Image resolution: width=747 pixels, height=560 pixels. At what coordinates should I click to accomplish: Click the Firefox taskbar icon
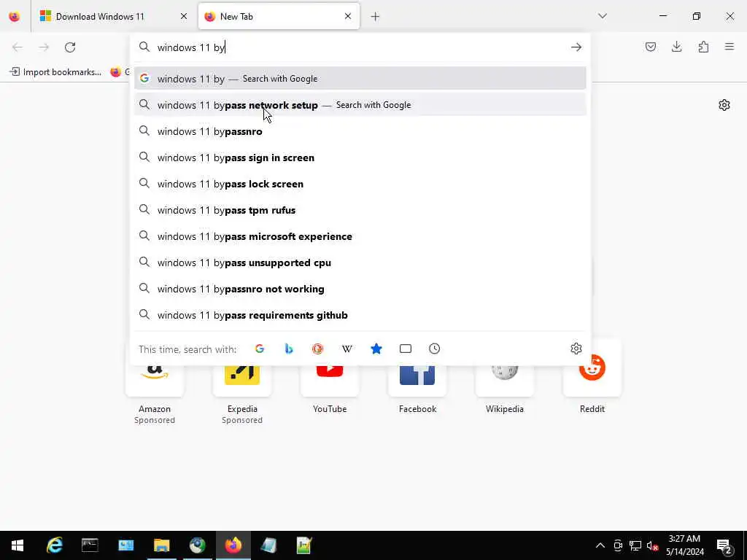click(x=233, y=545)
